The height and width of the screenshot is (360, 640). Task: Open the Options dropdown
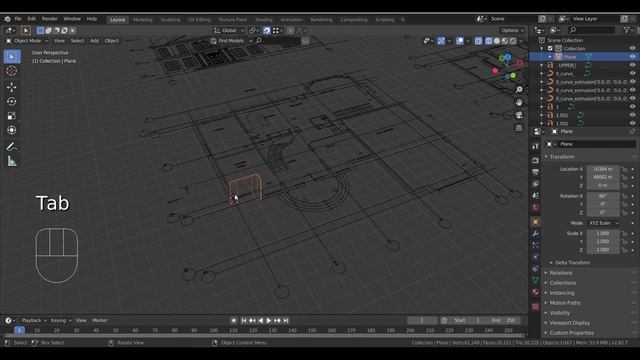tap(512, 30)
